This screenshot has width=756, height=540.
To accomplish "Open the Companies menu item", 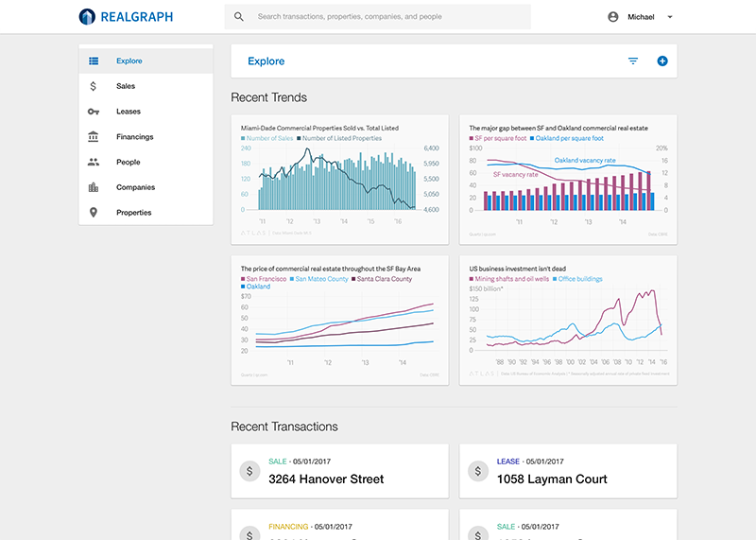I will (x=135, y=187).
